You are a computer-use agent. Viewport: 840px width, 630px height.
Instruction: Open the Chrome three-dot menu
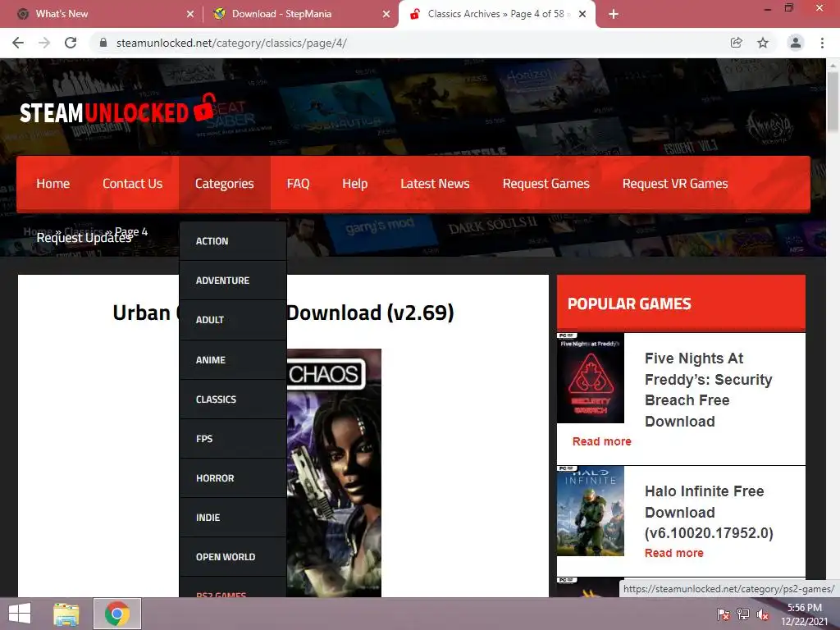[822, 43]
